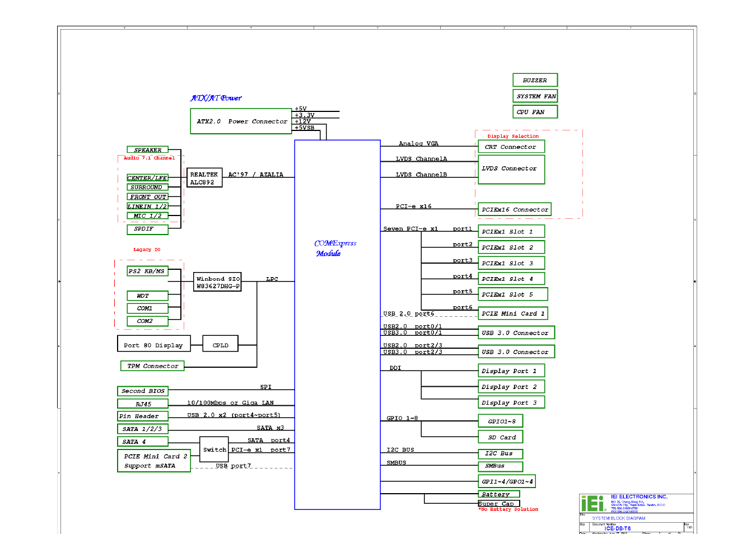This screenshot has width=756, height=534.
Task: Click the CRT Connector box
Action: pos(511,147)
